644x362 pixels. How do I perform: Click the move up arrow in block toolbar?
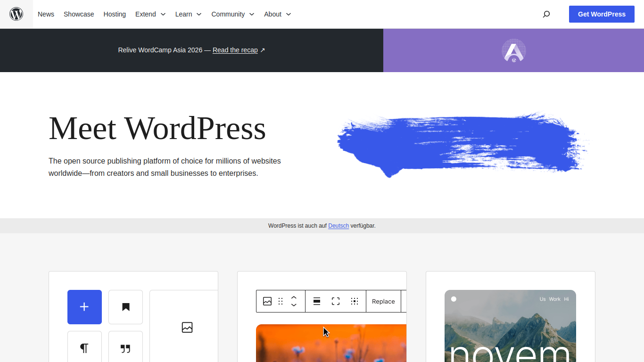click(294, 297)
